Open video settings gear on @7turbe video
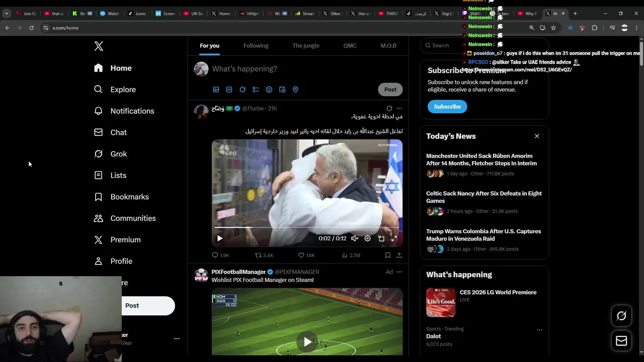The image size is (644, 362). pos(368,238)
